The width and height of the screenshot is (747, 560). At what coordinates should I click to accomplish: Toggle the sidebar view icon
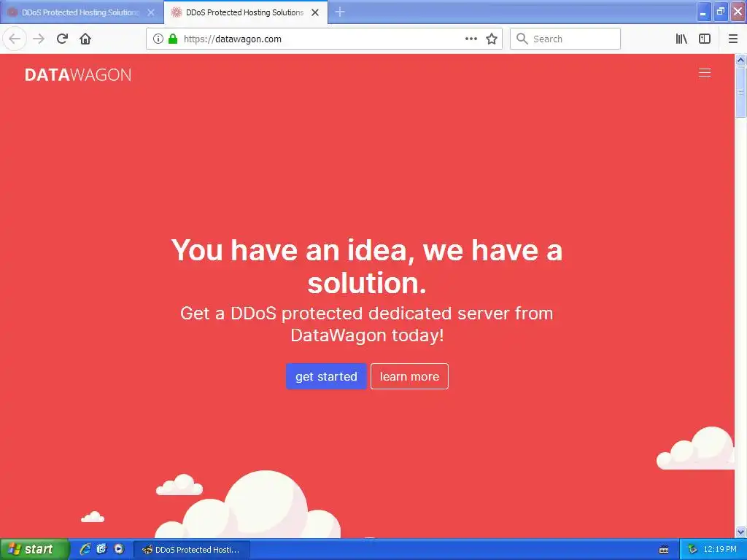click(x=705, y=39)
